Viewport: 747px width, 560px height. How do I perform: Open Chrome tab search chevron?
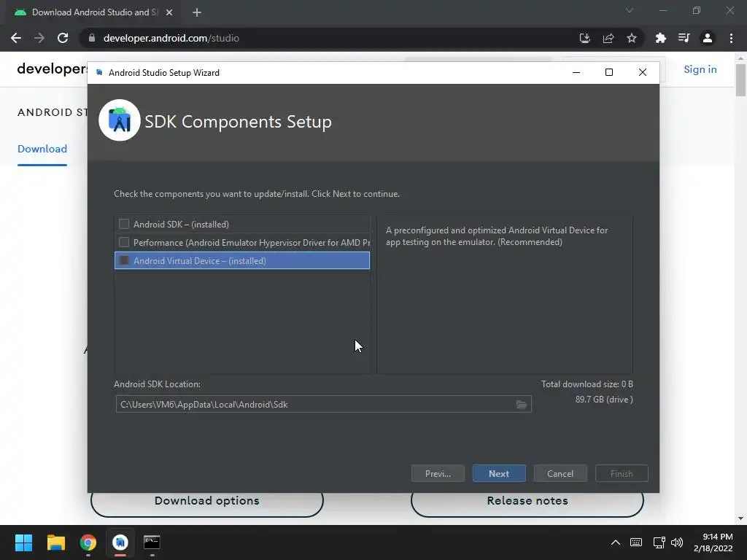tap(630, 10)
